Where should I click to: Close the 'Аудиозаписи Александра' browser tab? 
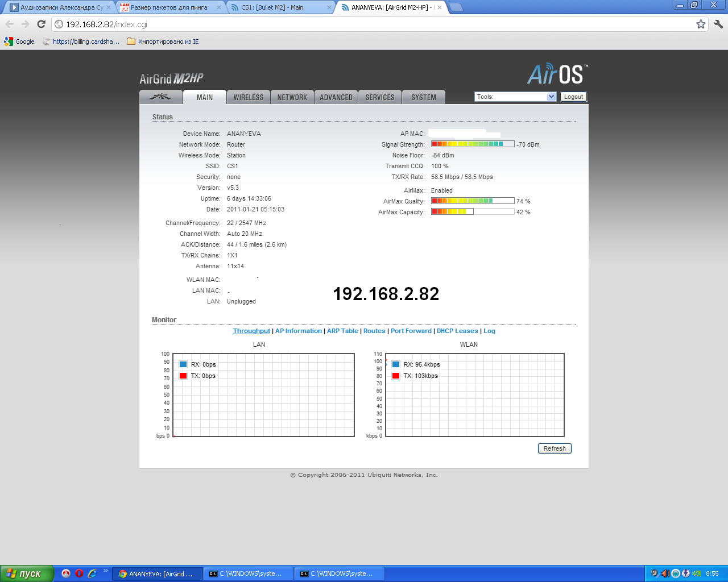pos(109,7)
